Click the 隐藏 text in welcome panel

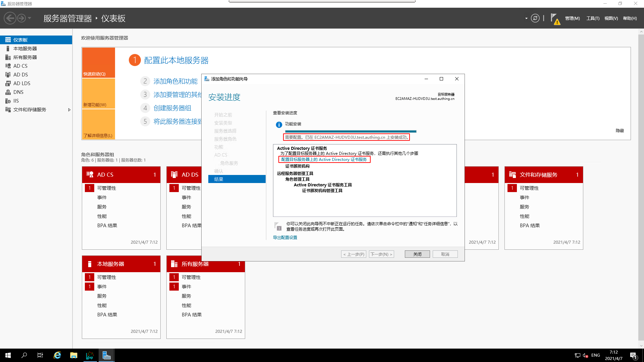click(x=620, y=131)
